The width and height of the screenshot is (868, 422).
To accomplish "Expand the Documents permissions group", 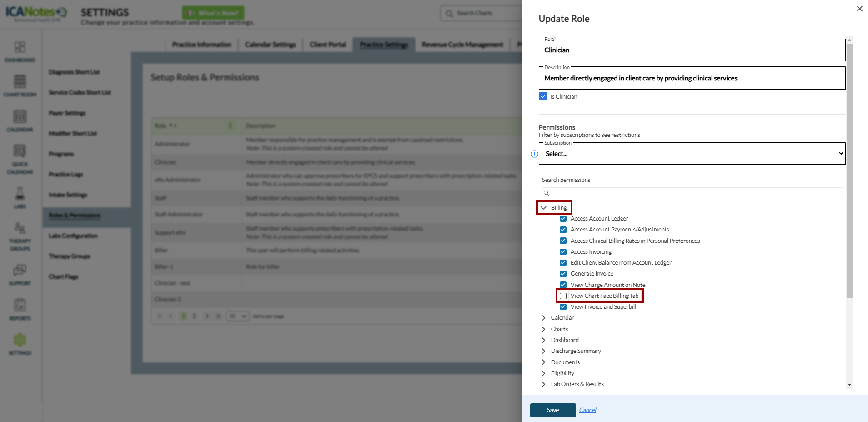I will coord(543,362).
